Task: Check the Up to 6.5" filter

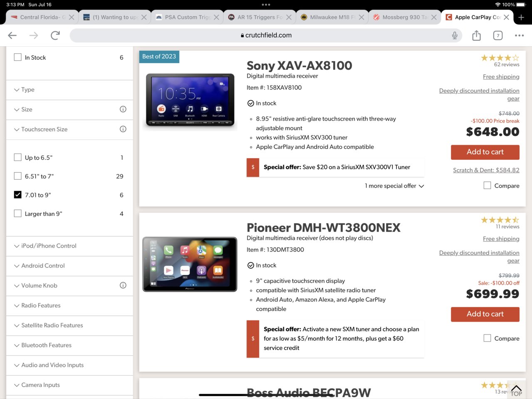Action: coord(17,157)
